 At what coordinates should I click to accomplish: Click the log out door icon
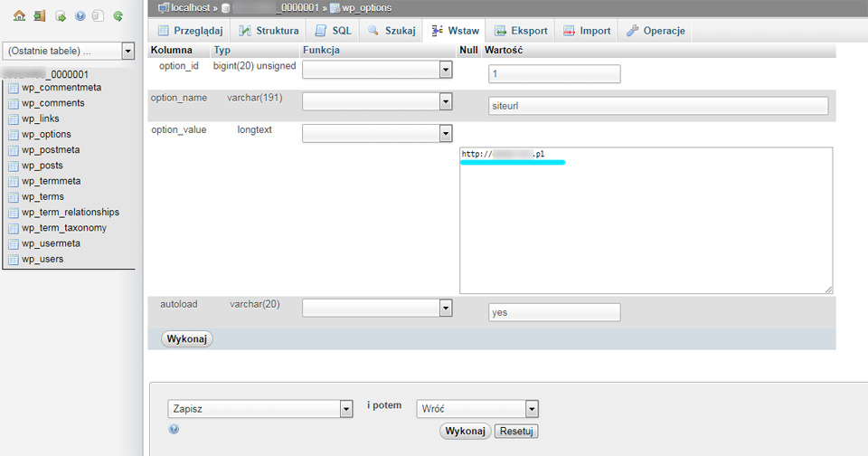tap(39, 16)
